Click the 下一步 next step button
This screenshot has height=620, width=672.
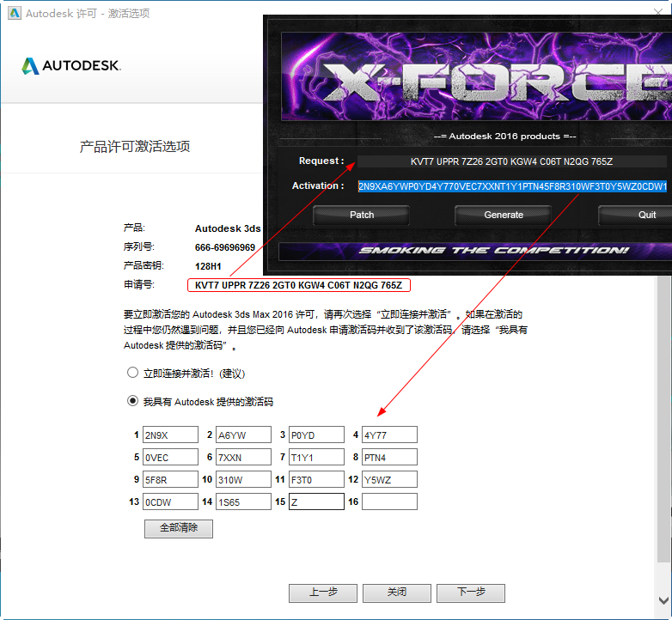coord(471,593)
